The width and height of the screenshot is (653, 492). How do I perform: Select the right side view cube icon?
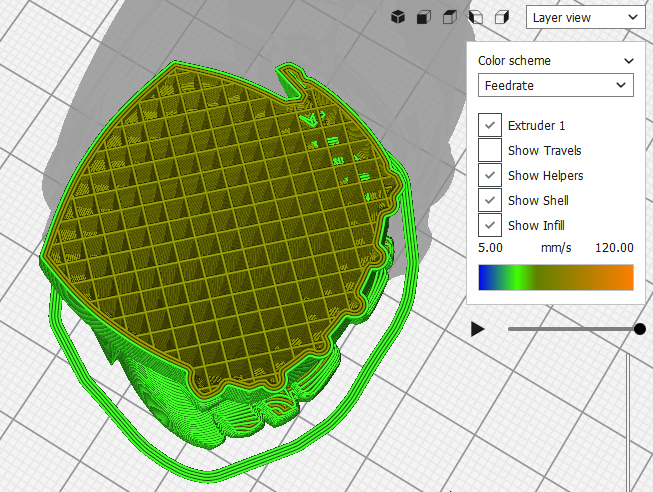click(x=502, y=17)
